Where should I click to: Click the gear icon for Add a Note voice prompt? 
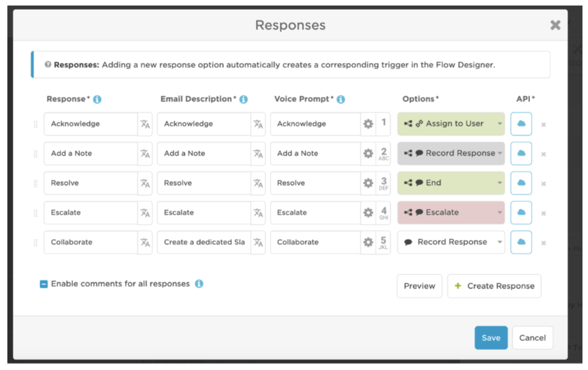[369, 153]
